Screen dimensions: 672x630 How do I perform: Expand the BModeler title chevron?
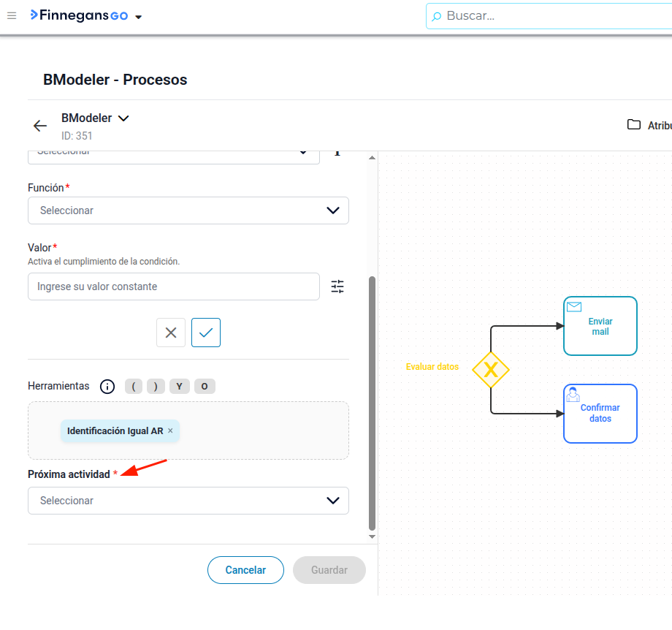pyautogui.click(x=123, y=118)
